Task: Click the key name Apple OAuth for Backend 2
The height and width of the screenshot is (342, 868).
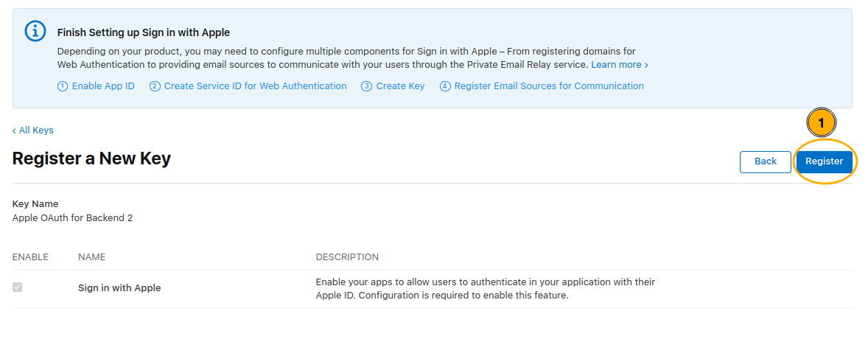Action: pos(72,218)
